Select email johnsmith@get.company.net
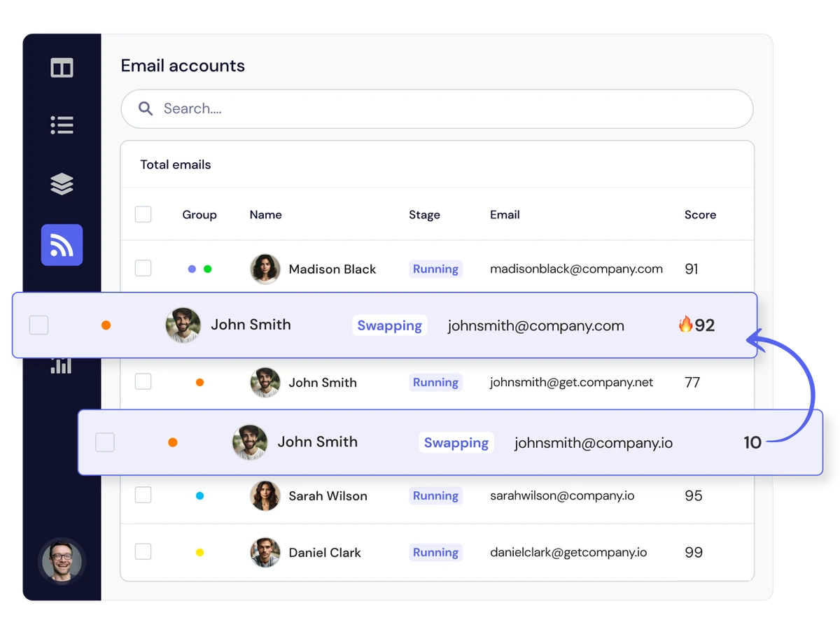Viewport: 840px width, 634px height. (x=571, y=382)
